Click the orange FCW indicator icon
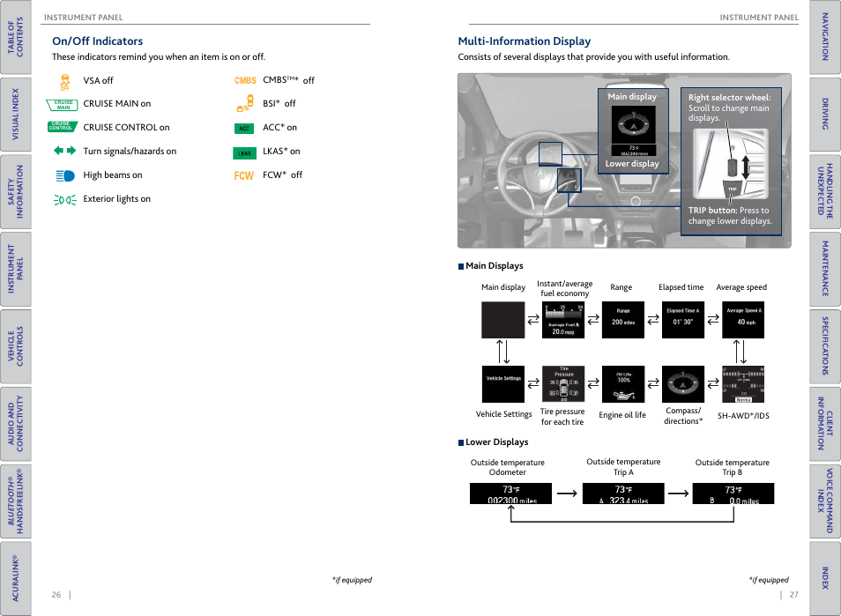841x616 pixels. tap(244, 176)
